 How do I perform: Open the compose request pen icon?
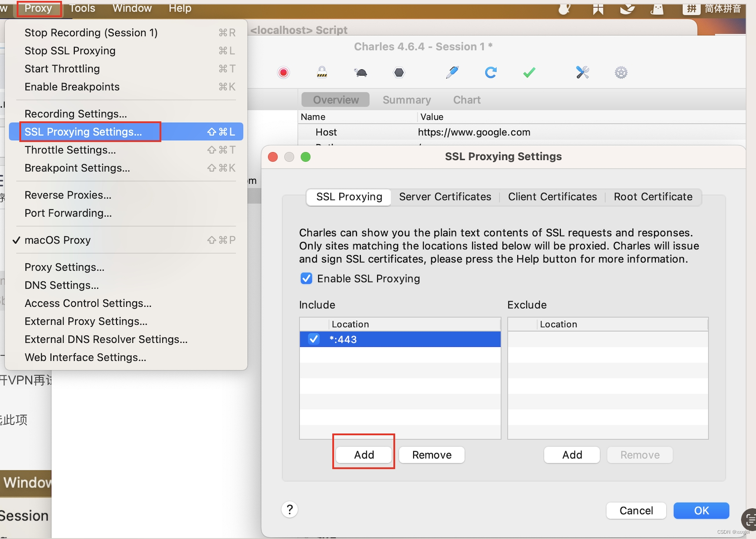tap(453, 72)
